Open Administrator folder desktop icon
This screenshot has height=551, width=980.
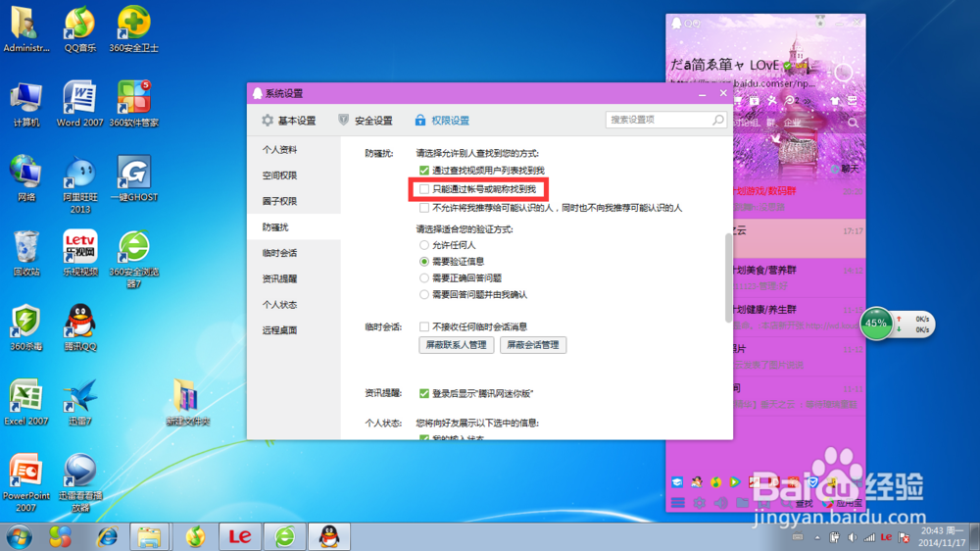tap(26, 28)
